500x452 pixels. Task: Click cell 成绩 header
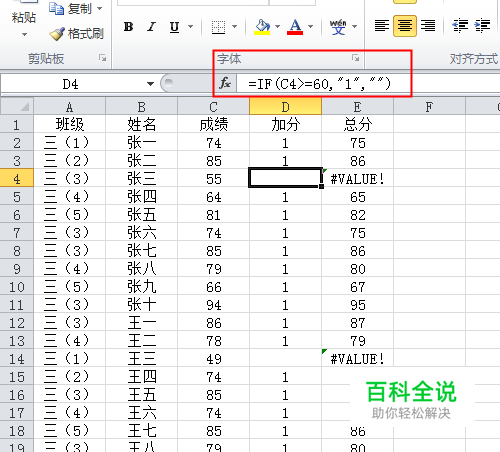pyautogui.click(x=213, y=124)
